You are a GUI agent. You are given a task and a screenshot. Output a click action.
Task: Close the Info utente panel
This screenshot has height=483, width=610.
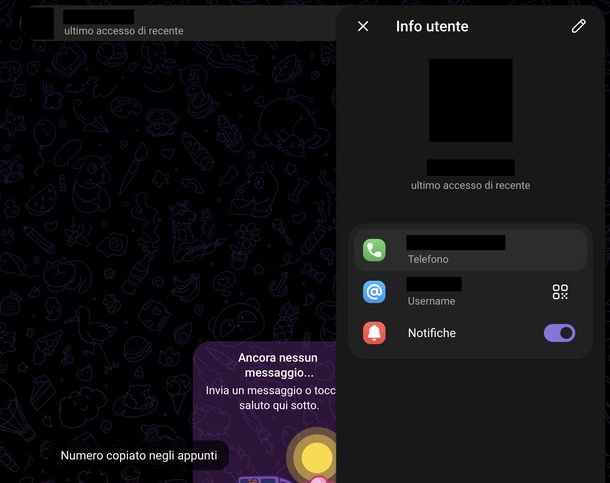(x=363, y=26)
